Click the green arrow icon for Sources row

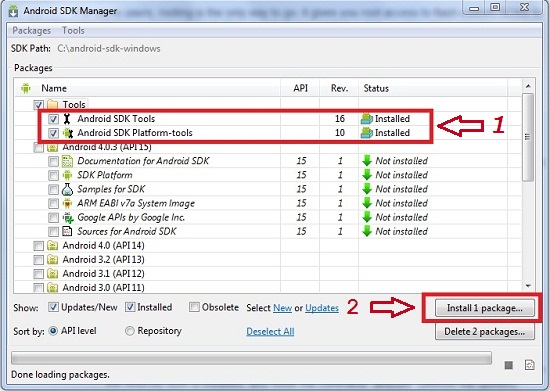point(367,231)
